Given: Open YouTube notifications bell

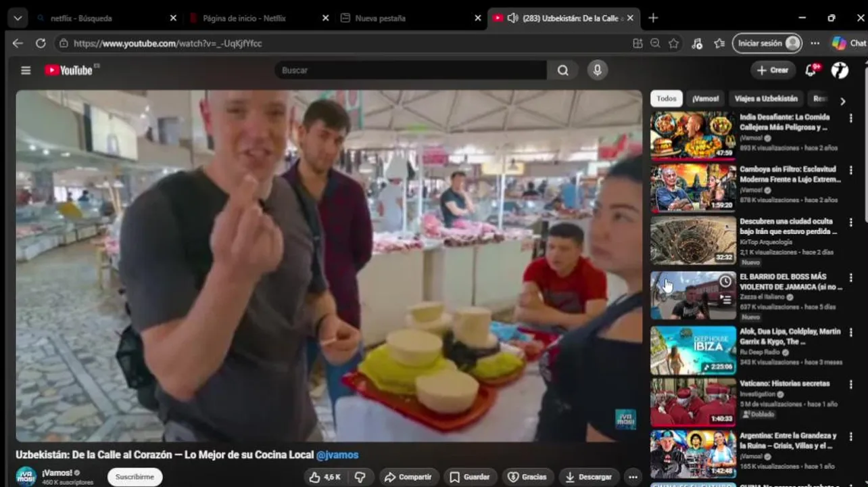Looking at the screenshot, I should click(x=811, y=70).
